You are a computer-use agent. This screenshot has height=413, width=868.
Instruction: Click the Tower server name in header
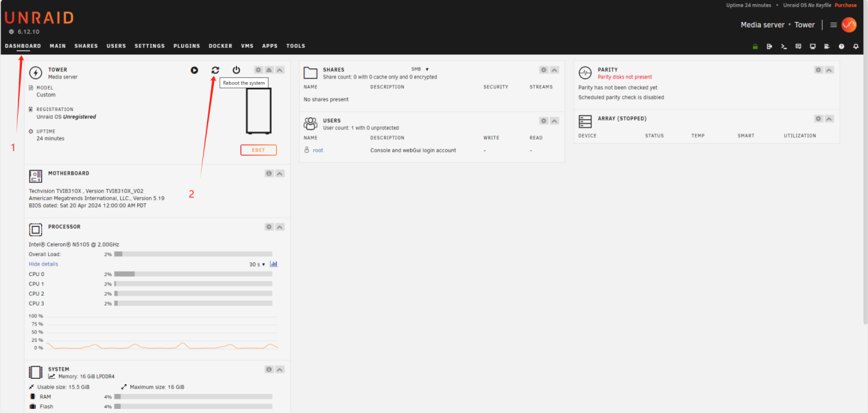coord(805,25)
